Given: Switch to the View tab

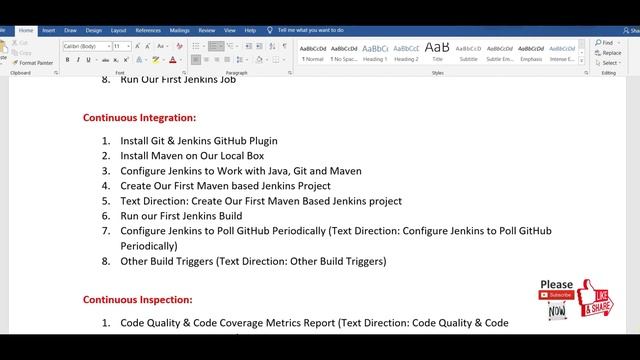Looking at the screenshot, I should click(229, 30).
